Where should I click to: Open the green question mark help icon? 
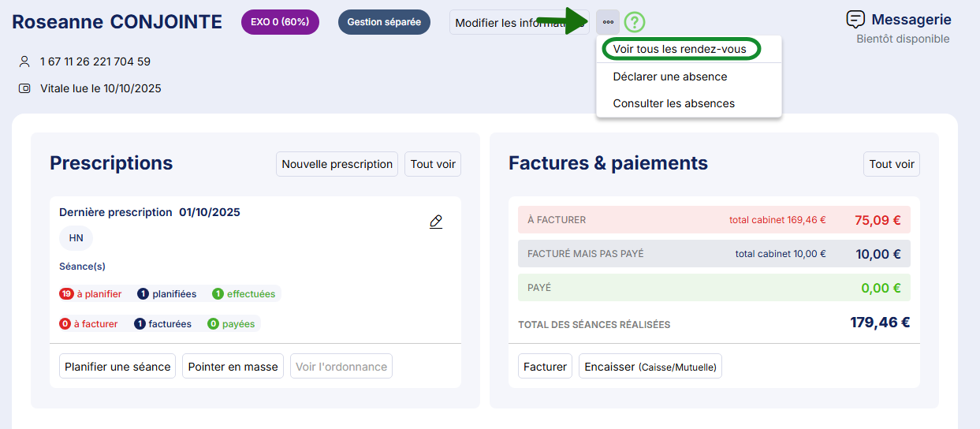click(635, 23)
